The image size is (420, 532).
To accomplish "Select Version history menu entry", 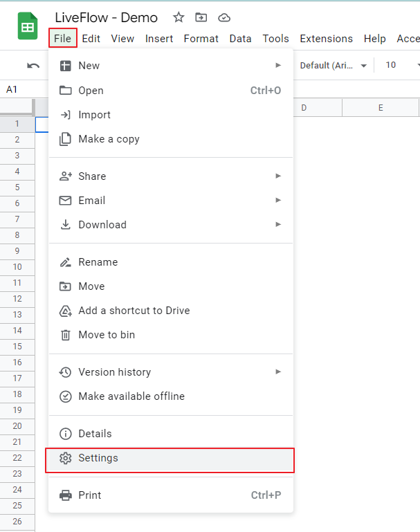I will 171,372.
